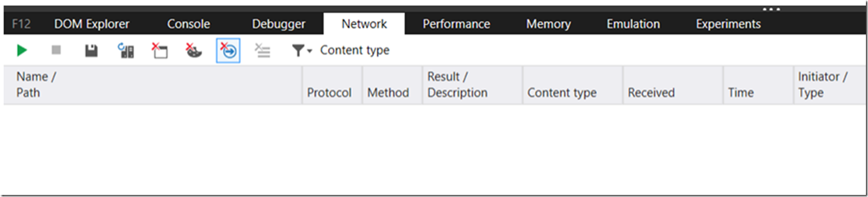The width and height of the screenshot is (868, 197).
Task: Toggle the clear entries on navigate icon
Action: coord(228,50)
